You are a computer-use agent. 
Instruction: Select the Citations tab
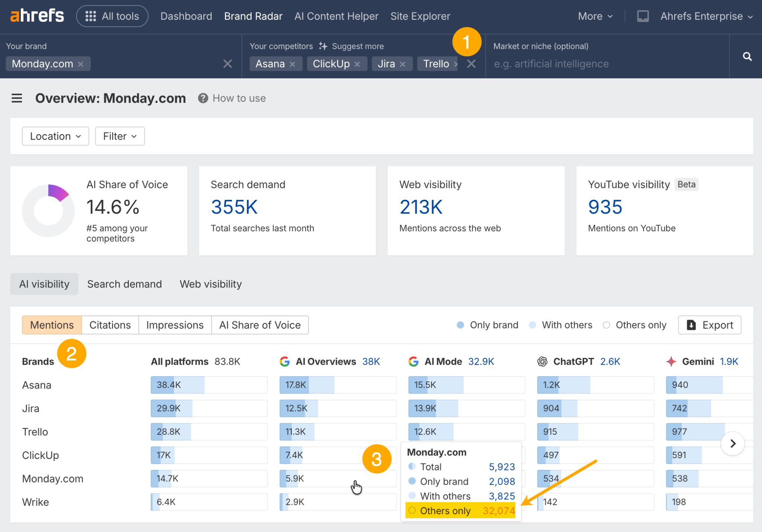[x=110, y=325]
